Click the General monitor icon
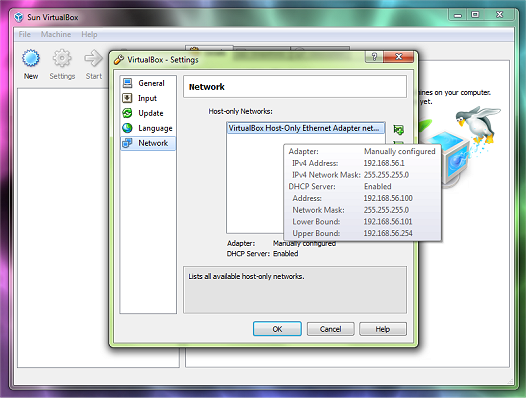 pos(127,83)
